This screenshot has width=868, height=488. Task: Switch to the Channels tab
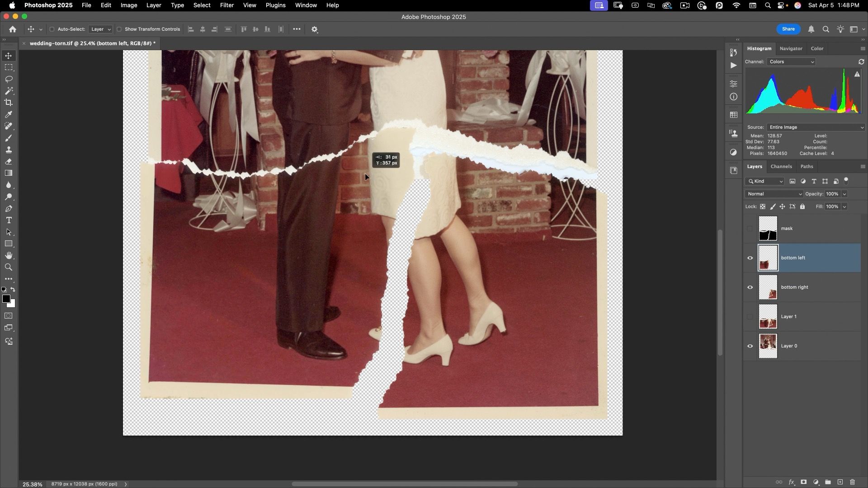point(781,167)
